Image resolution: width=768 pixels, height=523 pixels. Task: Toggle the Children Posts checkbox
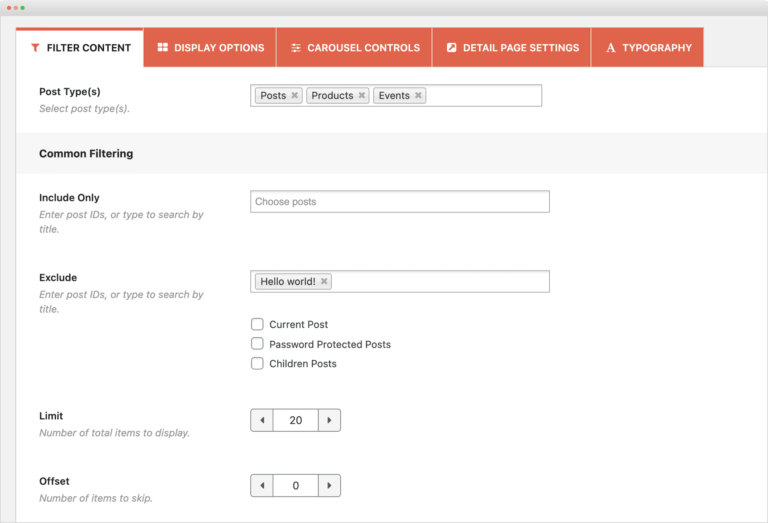coord(257,364)
